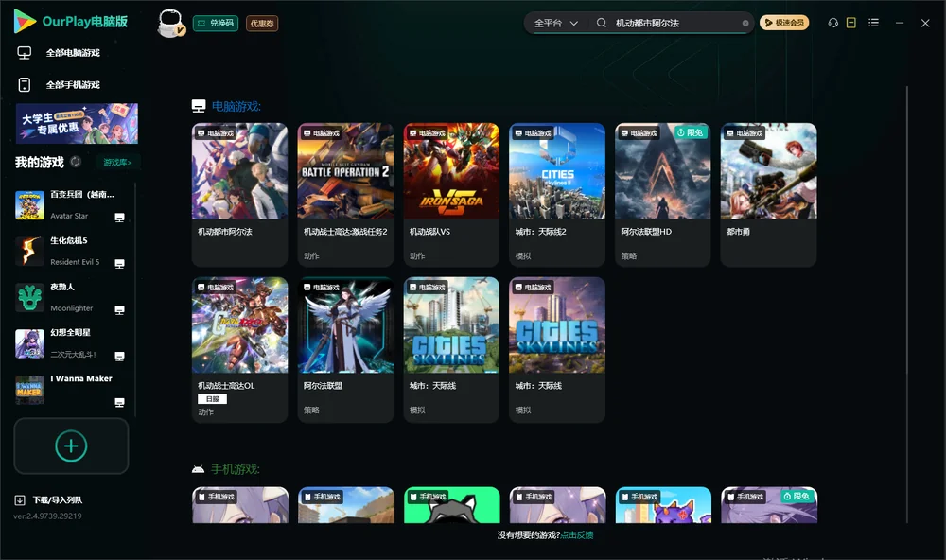The height and width of the screenshot is (560, 946).
Task: Open the Battle Operation 2 game card
Action: pos(345,194)
